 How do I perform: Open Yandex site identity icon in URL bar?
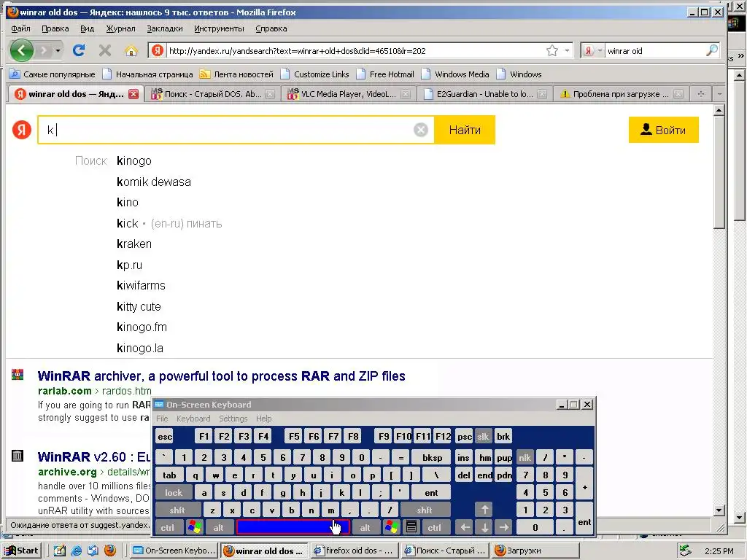[158, 50]
